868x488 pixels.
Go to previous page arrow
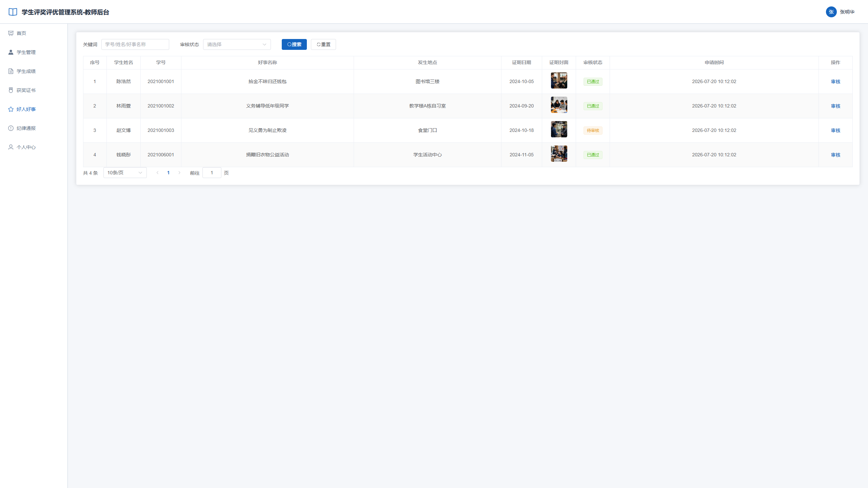coord(157,173)
